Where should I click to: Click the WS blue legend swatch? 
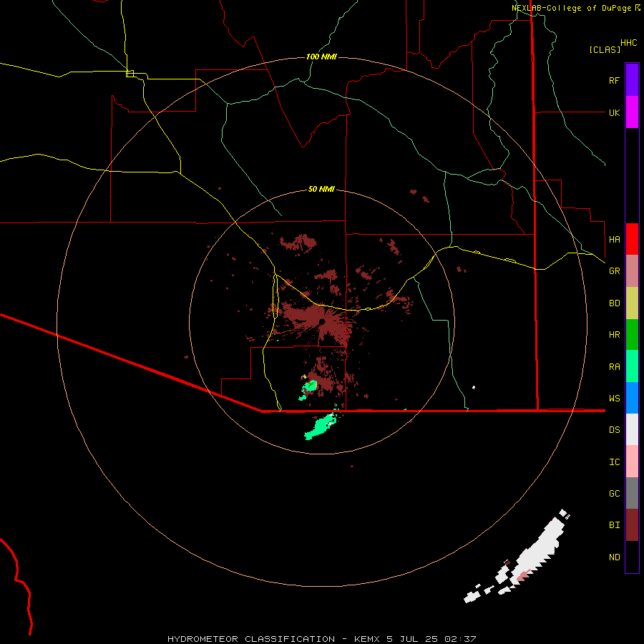(x=632, y=398)
